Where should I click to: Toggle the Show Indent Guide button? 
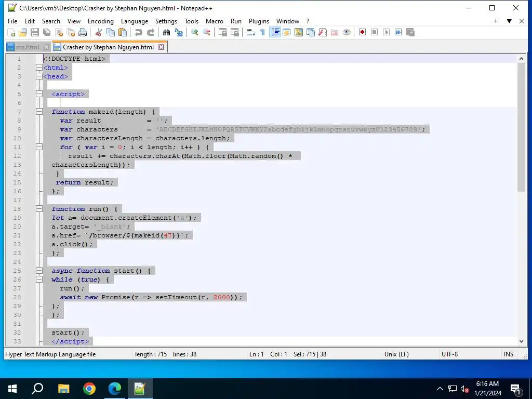[275, 32]
